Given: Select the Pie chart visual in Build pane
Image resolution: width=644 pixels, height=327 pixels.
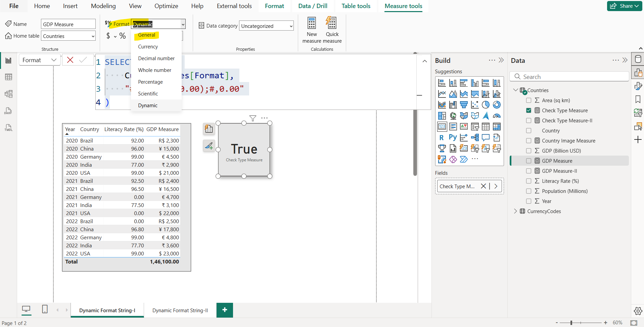Looking at the screenshot, I should (486, 105).
